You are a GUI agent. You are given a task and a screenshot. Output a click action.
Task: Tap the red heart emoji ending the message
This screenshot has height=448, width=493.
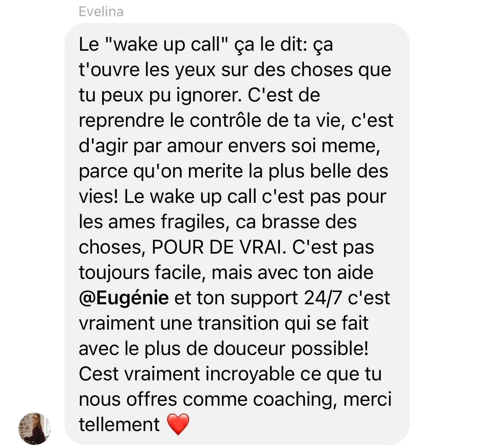click(x=179, y=425)
